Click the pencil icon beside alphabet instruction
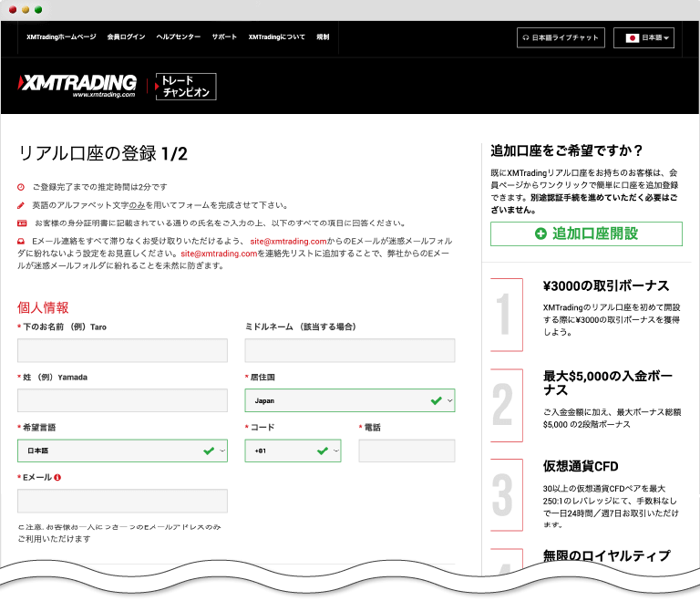The image size is (700, 601). click(21, 205)
